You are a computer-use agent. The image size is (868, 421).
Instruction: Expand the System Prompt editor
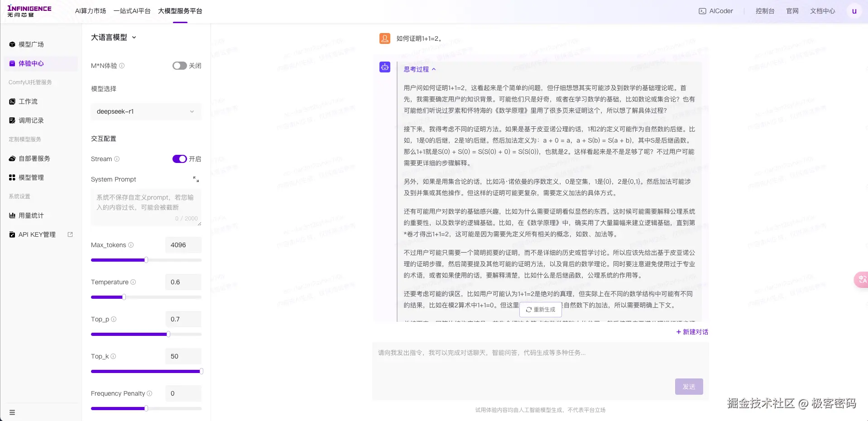(x=196, y=179)
